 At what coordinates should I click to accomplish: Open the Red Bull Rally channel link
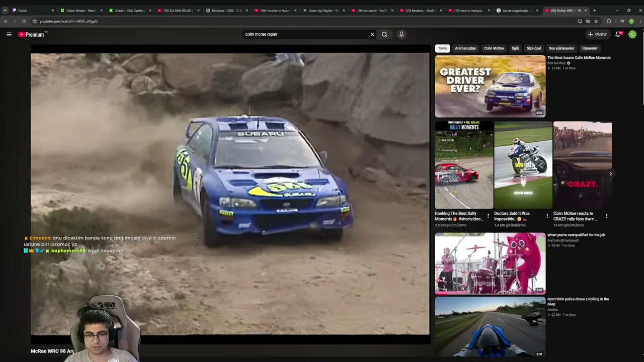coord(556,63)
